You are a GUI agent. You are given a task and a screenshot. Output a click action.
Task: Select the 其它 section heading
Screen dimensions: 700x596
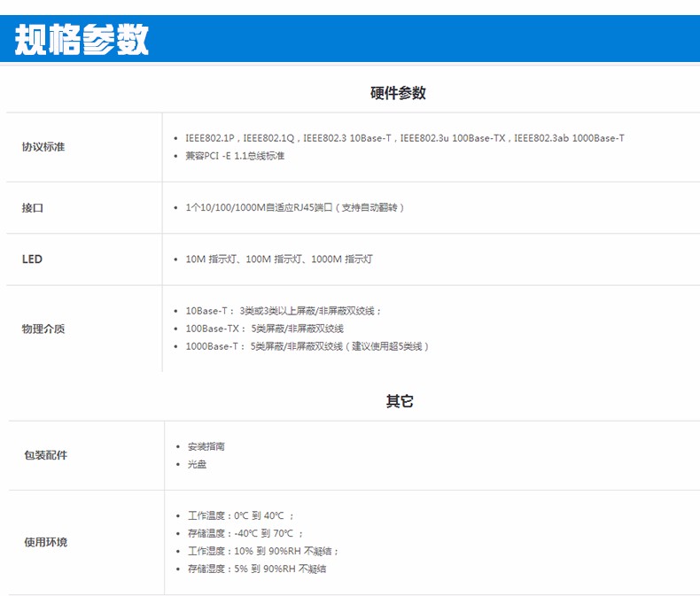[x=400, y=401]
